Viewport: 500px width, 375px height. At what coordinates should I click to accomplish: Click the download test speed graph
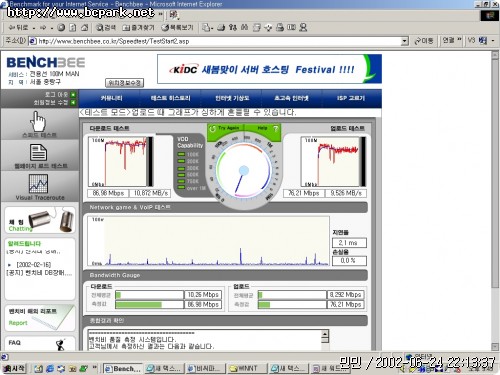[x=121, y=162]
